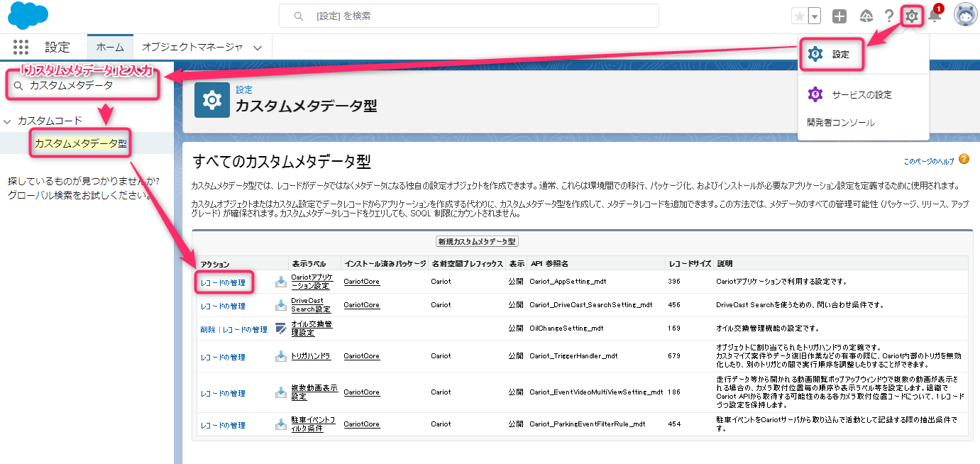The image size is (980, 464).
Task: Switch to the ホーム tab
Action: point(110,48)
